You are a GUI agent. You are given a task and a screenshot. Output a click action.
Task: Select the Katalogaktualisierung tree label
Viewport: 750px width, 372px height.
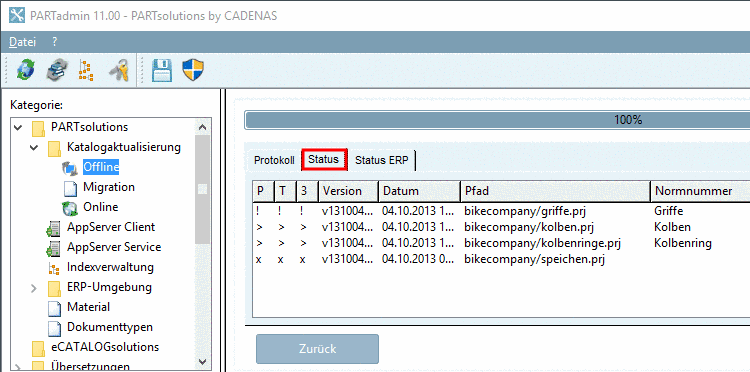124,147
